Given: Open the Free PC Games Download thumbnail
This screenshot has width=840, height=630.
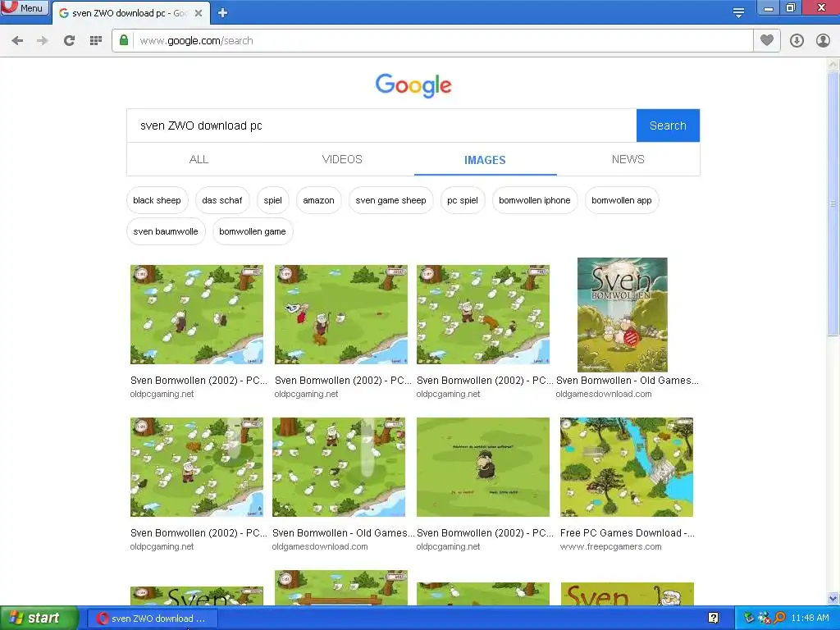Looking at the screenshot, I should [627, 467].
